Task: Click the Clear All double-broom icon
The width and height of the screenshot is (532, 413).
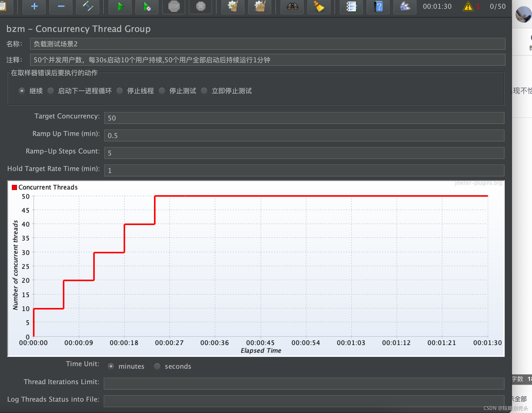Action: 260,6
